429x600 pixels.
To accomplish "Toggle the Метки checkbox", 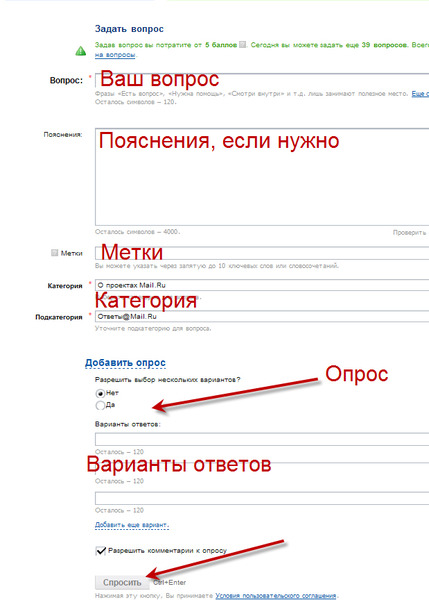I will click(x=54, y=253).
